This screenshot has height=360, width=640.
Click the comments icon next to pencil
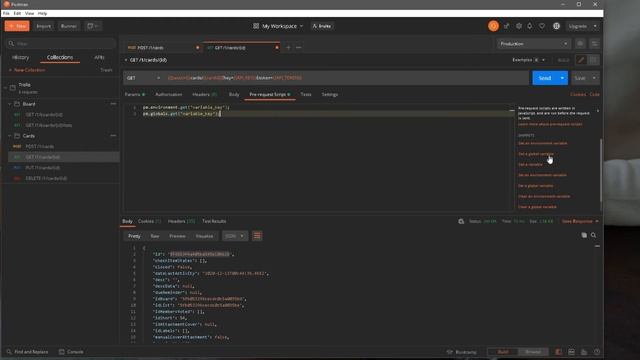click(x=593, y=60)
